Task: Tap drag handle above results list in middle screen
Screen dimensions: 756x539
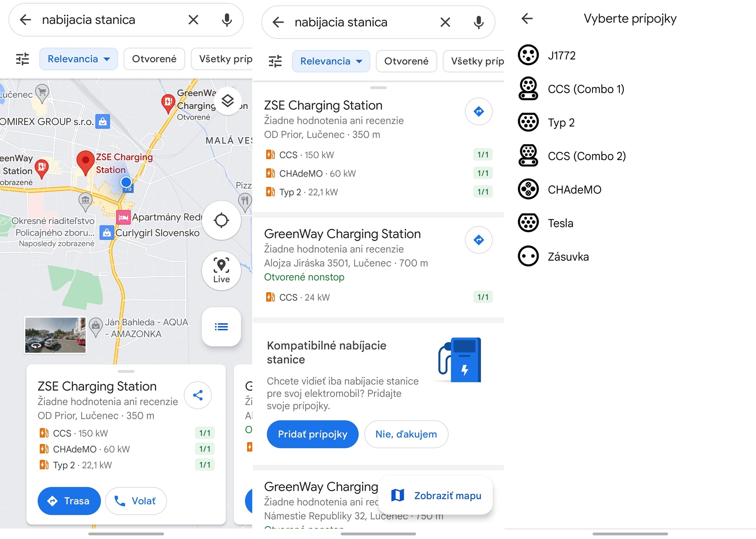Action: point(378,88)
